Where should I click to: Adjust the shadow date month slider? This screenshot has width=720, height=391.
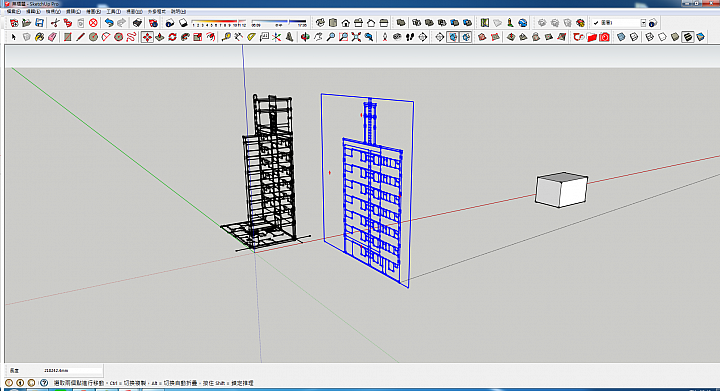219,22
